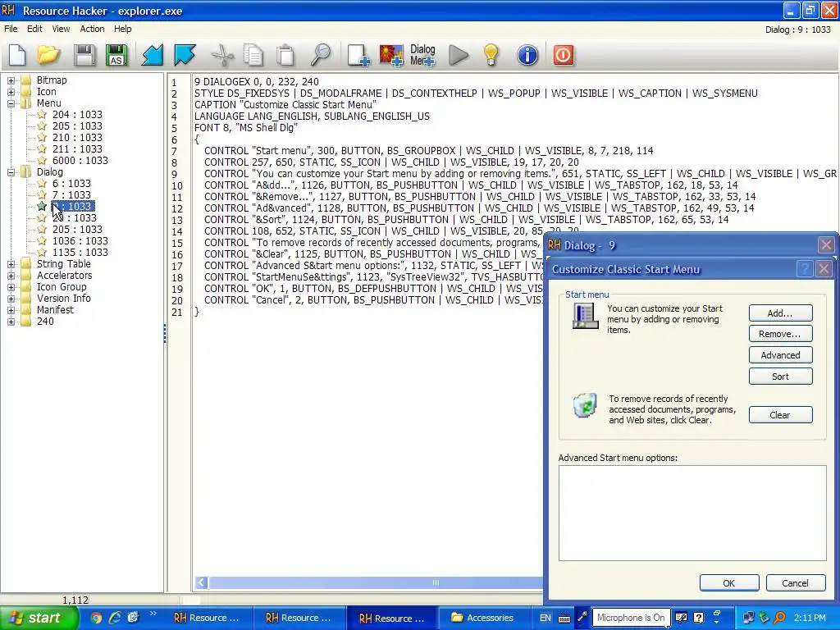Click the scrollbar left arrow in editor
This screenshot has height=630, width=840.
click(x=202, y=582)
